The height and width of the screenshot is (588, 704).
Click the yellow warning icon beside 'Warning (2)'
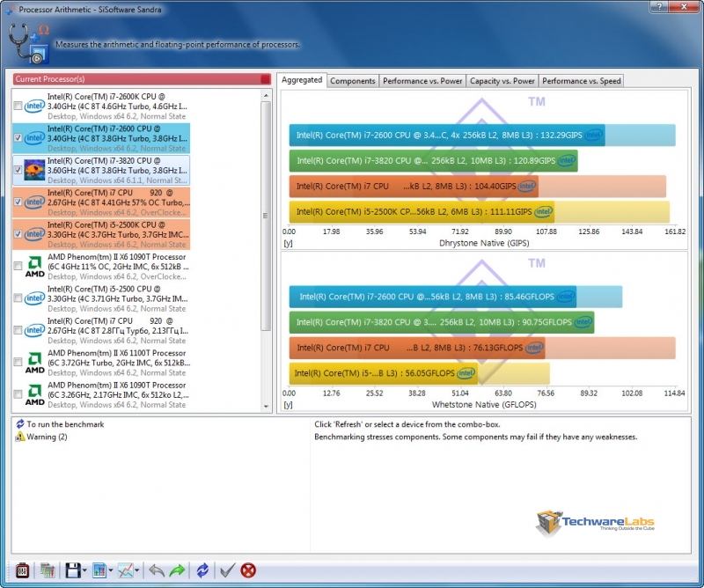[x=20, y=437]
